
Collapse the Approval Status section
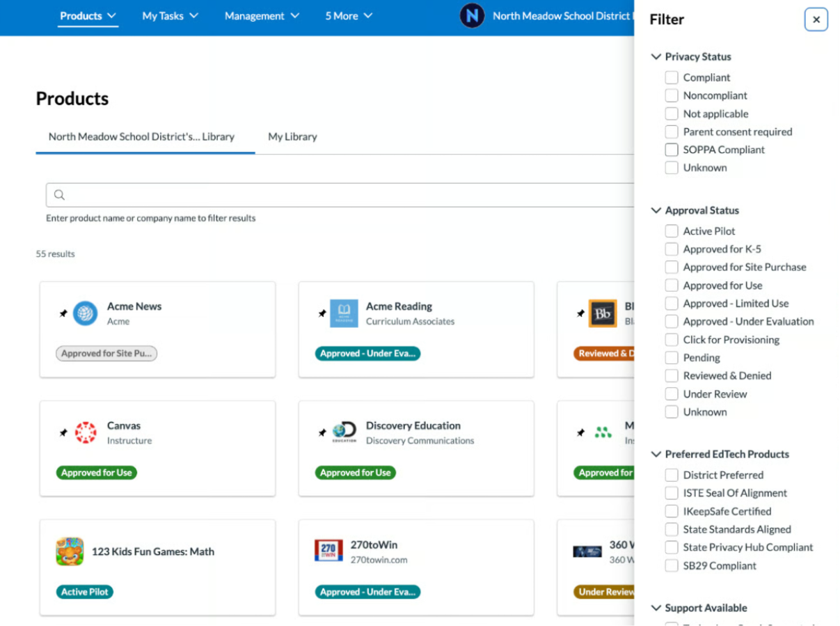point(656,210)
